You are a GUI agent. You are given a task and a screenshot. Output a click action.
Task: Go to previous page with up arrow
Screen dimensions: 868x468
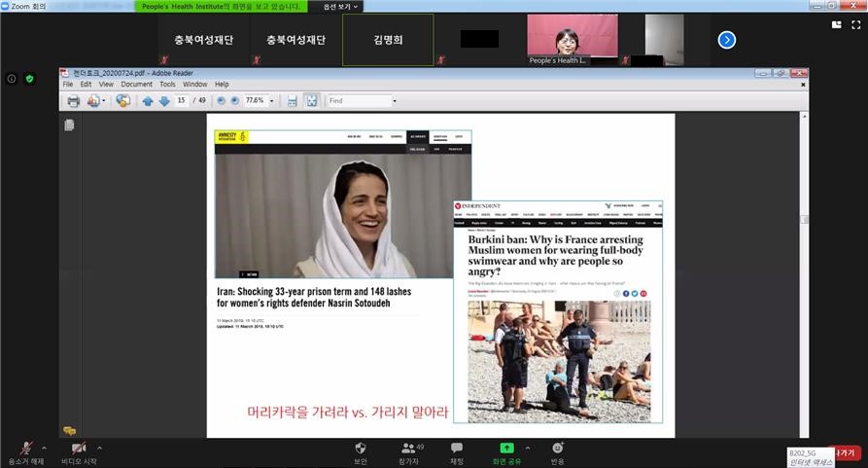(x=148, y=101)
